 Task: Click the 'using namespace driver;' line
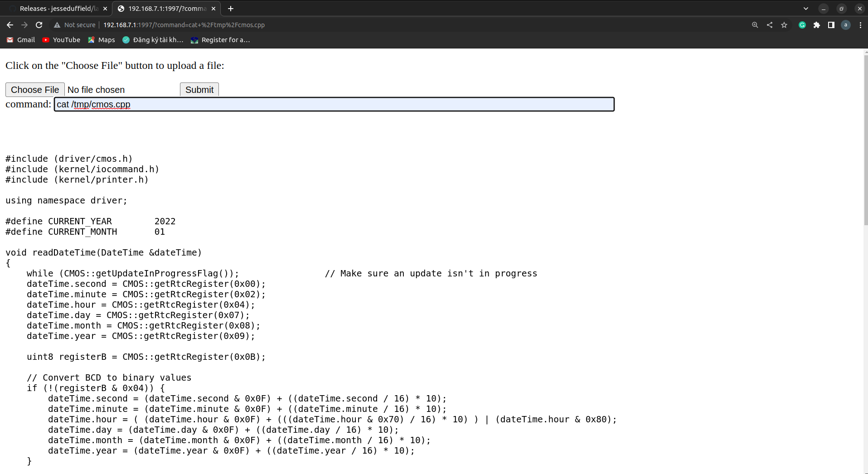tap(66, 200)
